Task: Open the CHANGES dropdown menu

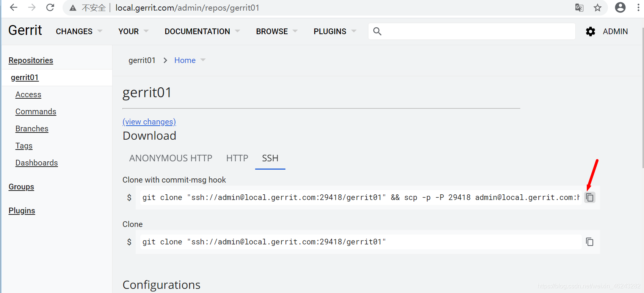Action: (x=79, y=32)
